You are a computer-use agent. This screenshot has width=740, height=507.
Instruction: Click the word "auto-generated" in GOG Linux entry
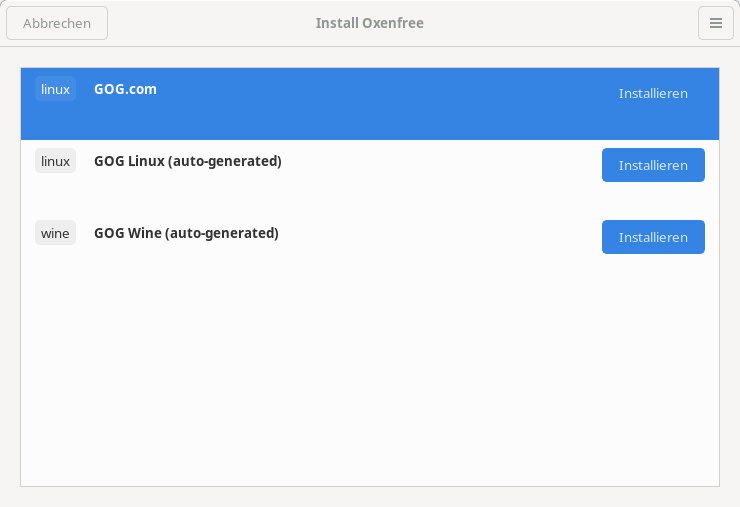pos(225,161)
